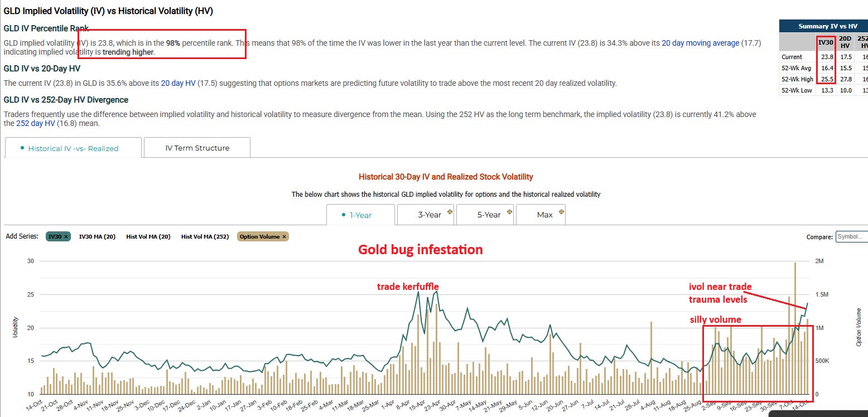
Task: Open the 20 day HV link
Action: (179, 83)
